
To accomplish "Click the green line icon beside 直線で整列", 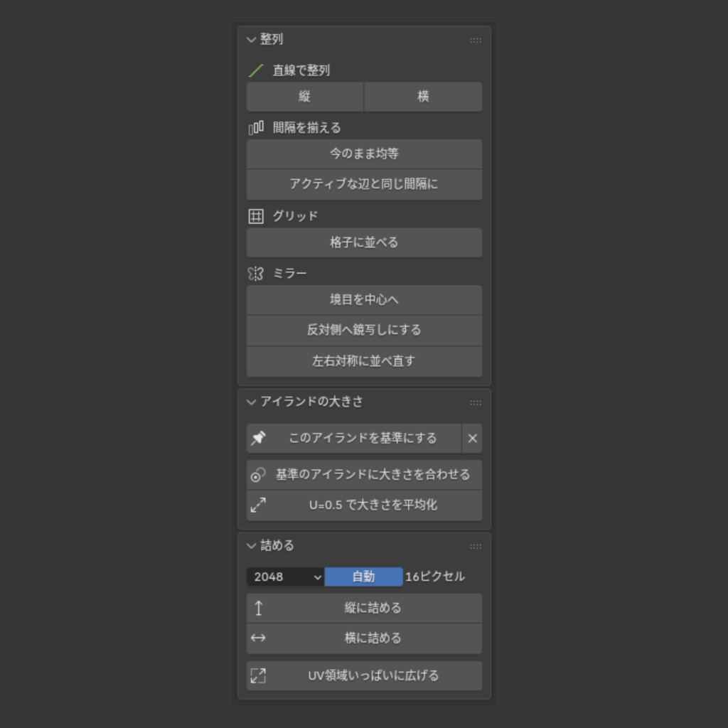I will [x=256, y=70].
